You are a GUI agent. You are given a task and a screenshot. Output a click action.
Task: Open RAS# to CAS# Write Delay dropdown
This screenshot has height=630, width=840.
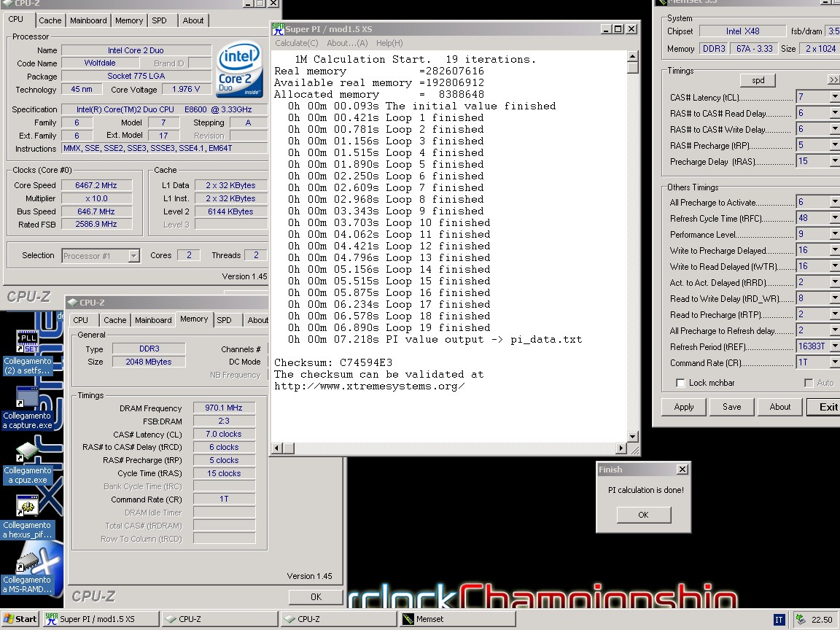[x=835, y=129]
